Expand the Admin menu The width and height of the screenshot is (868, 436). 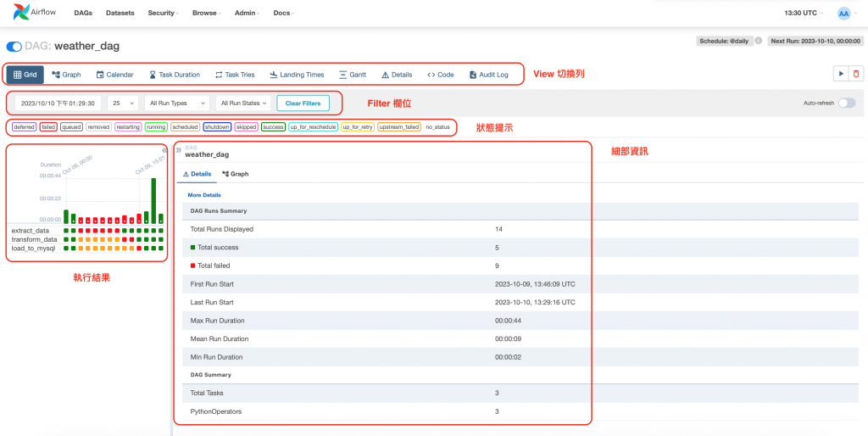point(248,13)
